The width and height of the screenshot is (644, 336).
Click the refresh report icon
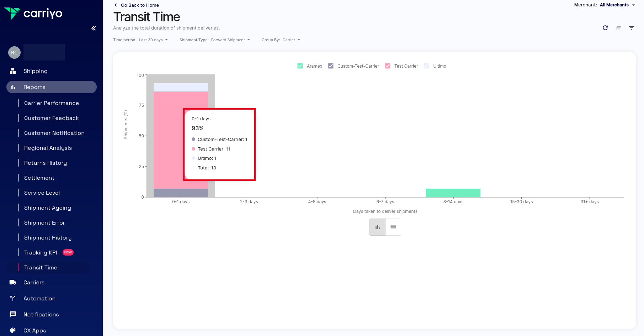[x=605, y=28]
